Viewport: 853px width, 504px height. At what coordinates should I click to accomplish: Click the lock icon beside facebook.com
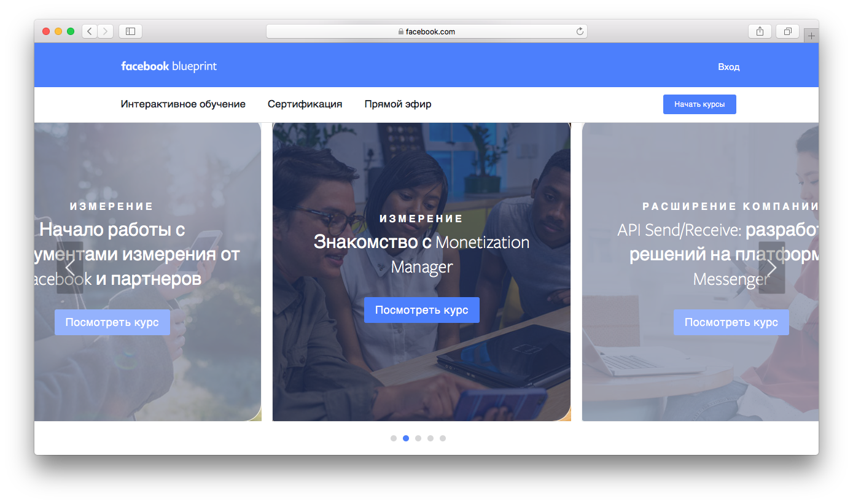coord(401,31)
